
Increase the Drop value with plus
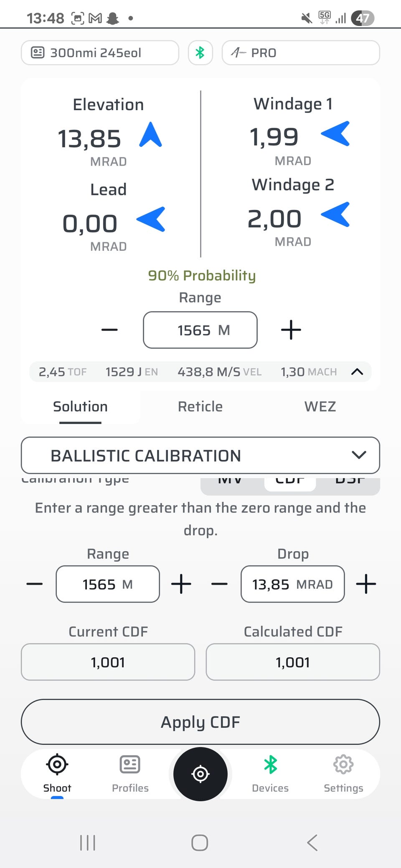point(366,584)
